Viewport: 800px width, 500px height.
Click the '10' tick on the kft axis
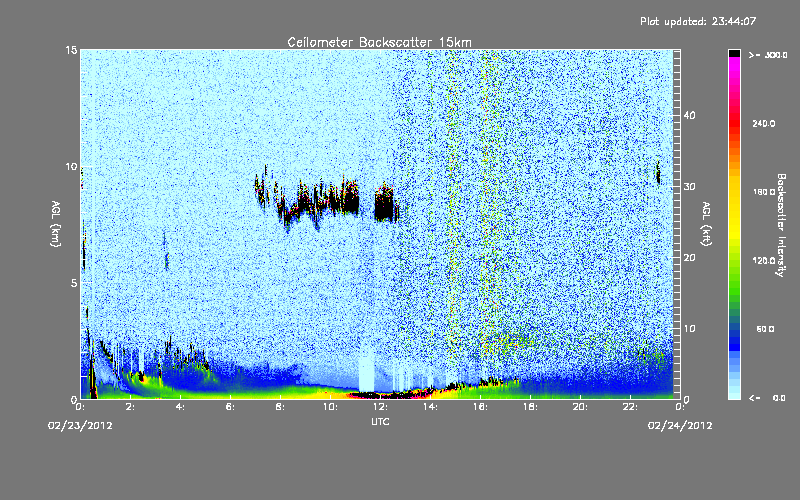(689, 328)
